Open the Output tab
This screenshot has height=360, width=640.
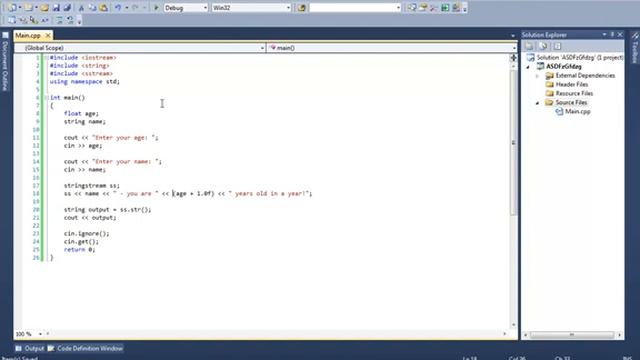point(30,348)
